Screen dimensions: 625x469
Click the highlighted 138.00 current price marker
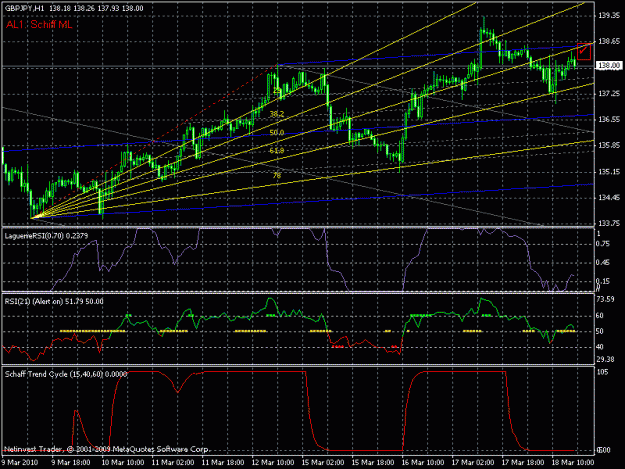pos(609,65)
